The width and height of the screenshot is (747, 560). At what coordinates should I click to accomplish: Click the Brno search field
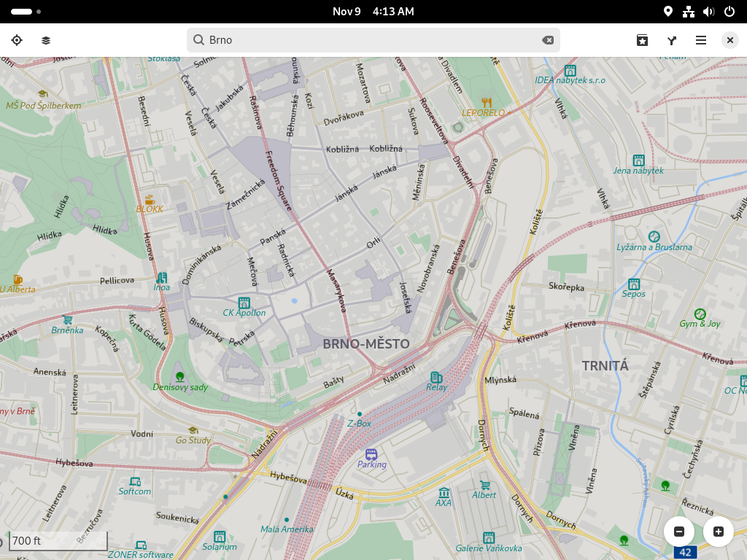[x=373, y=40]
